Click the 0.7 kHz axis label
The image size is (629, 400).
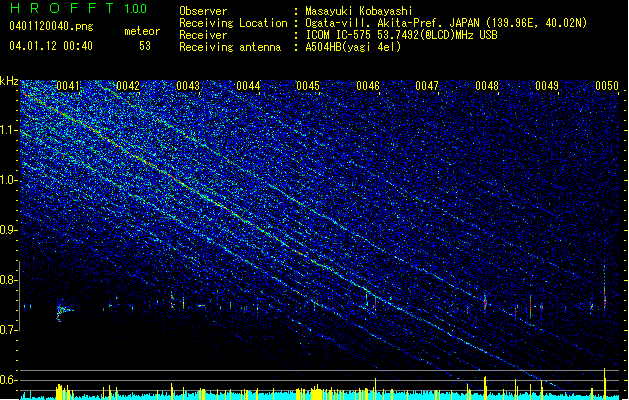[x=9, y=330]
